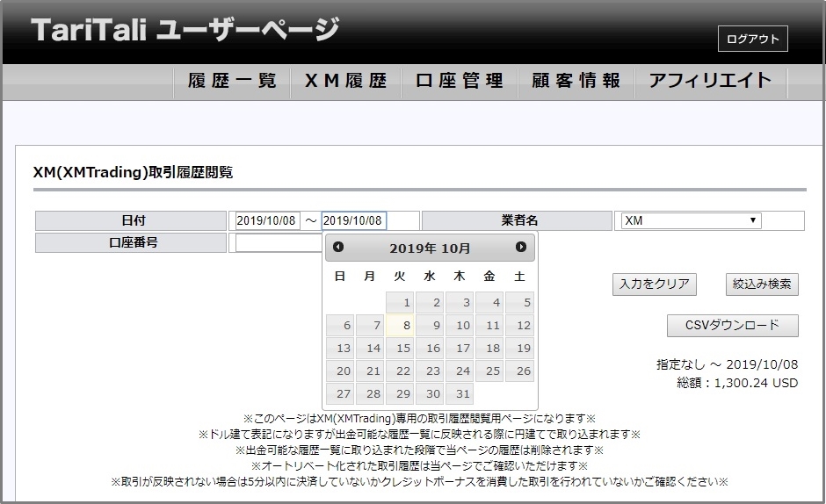Screen dimensions: 826x504
Task: Select October 21 in the calendar
Action: (370, 371)
